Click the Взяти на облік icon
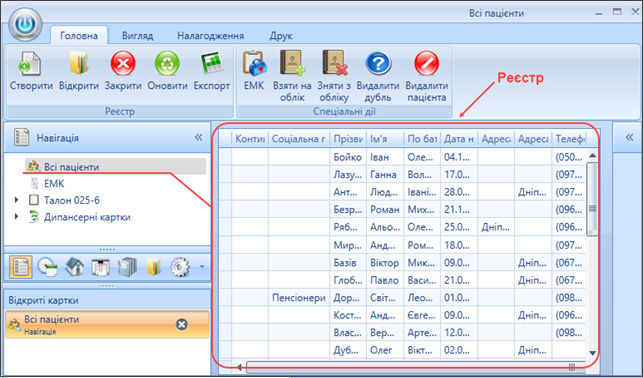The image size is (643, 378). (x=292, y=63)
